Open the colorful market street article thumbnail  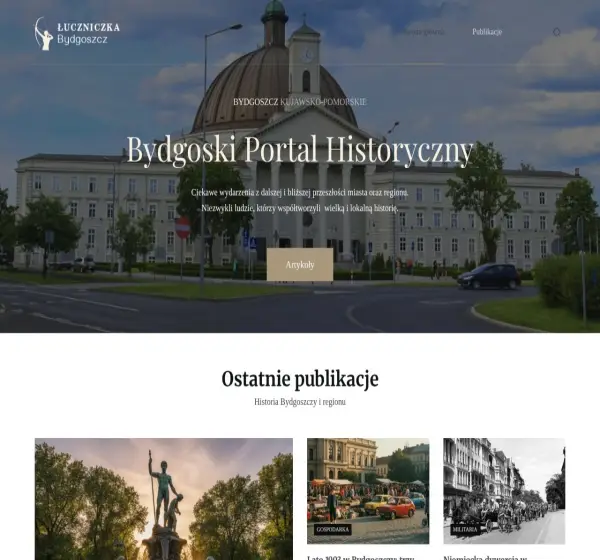(x=368, y=491)
